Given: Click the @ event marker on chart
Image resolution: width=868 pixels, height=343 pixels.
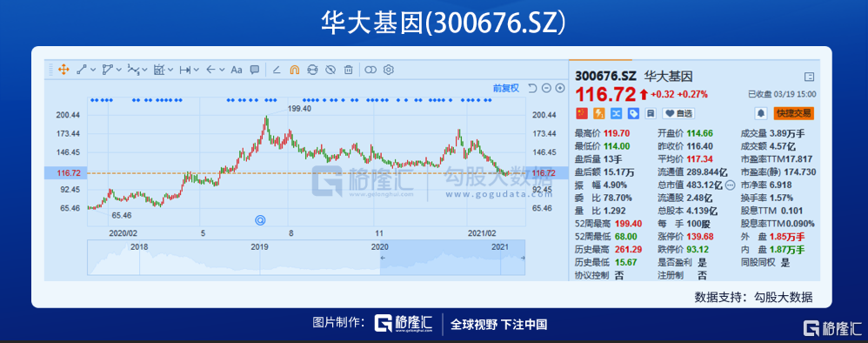Looking at the screenshot, I should point(260,220).
